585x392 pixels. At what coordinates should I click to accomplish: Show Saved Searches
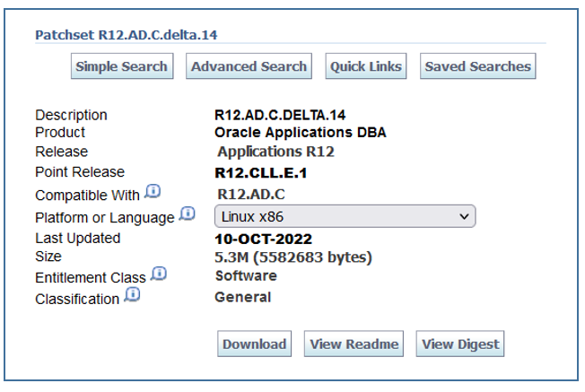(477, 66)
